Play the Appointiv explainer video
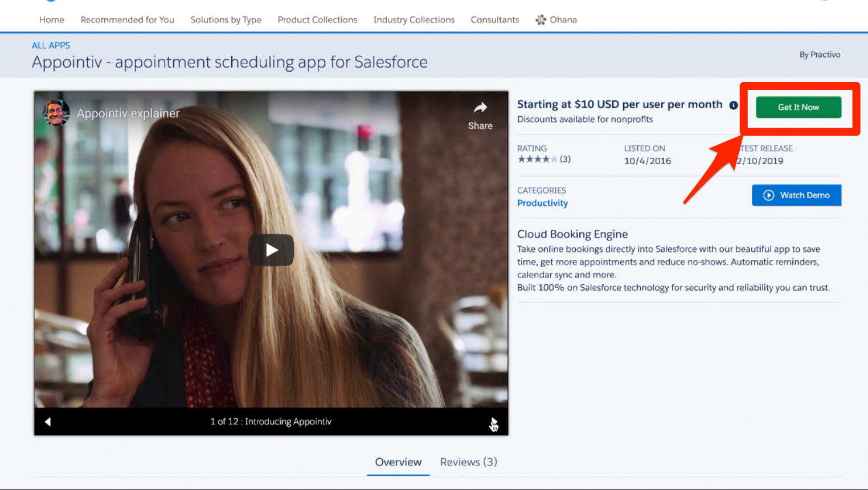Image resolution: width=868 pixels, height=490 pixels. [271, 250]
